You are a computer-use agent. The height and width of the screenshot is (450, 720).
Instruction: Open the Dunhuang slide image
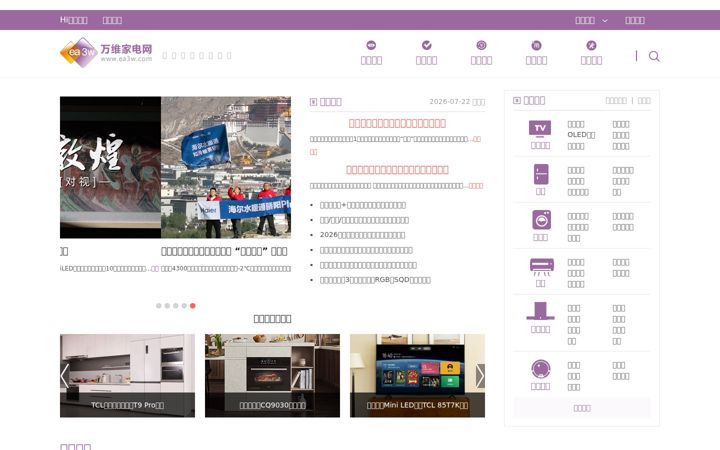tap(110, 167)
